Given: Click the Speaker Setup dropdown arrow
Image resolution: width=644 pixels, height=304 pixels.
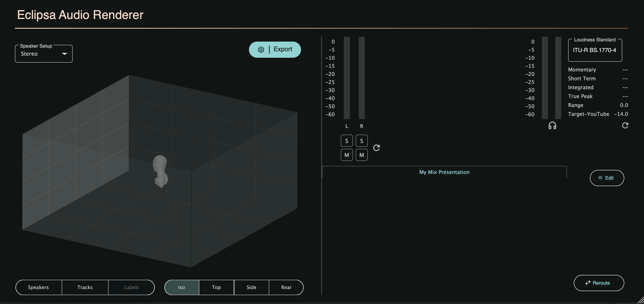Looking at the screenshot, I should (x=65, y=54).
